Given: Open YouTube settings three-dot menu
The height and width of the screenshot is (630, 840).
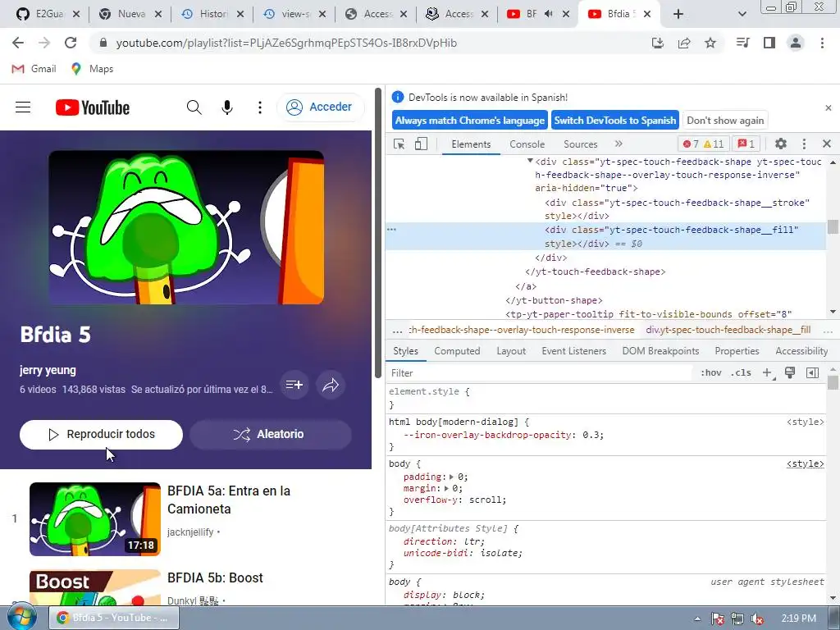Looking at the screenshot, I should [x=260, y=107].
